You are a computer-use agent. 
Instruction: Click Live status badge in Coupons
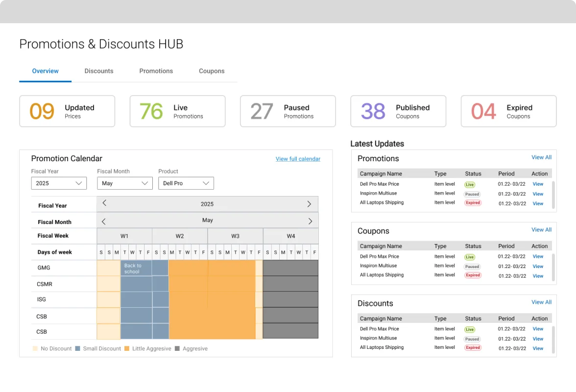pyautogui.click(x=469, y=257)
